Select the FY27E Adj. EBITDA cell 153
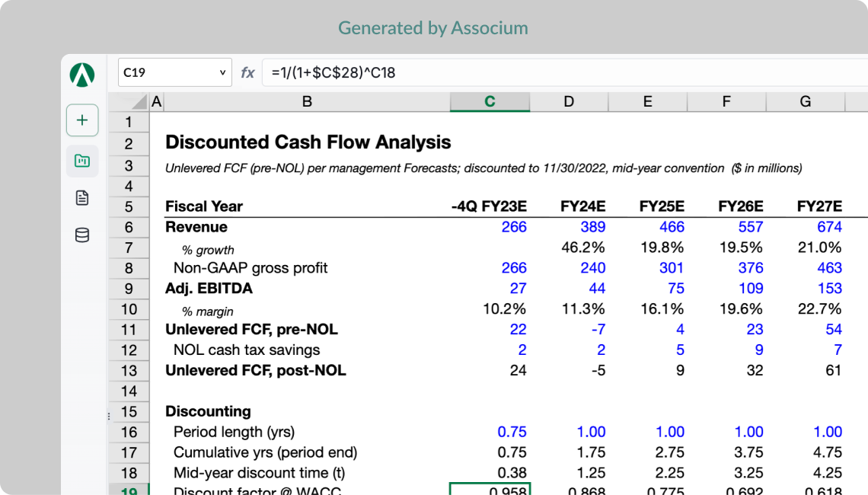868x495 pixels. [806, 289]
